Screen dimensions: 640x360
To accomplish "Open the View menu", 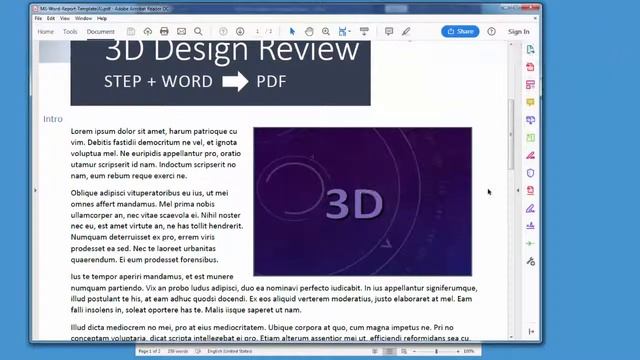I will (64, 18).
